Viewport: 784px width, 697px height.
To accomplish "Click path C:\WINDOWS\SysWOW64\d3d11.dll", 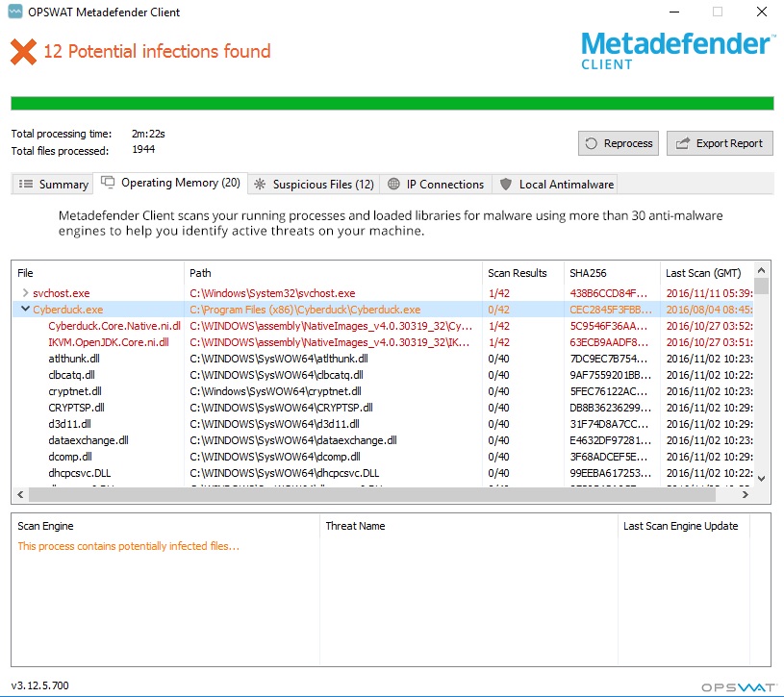I will tap(274, 424).
